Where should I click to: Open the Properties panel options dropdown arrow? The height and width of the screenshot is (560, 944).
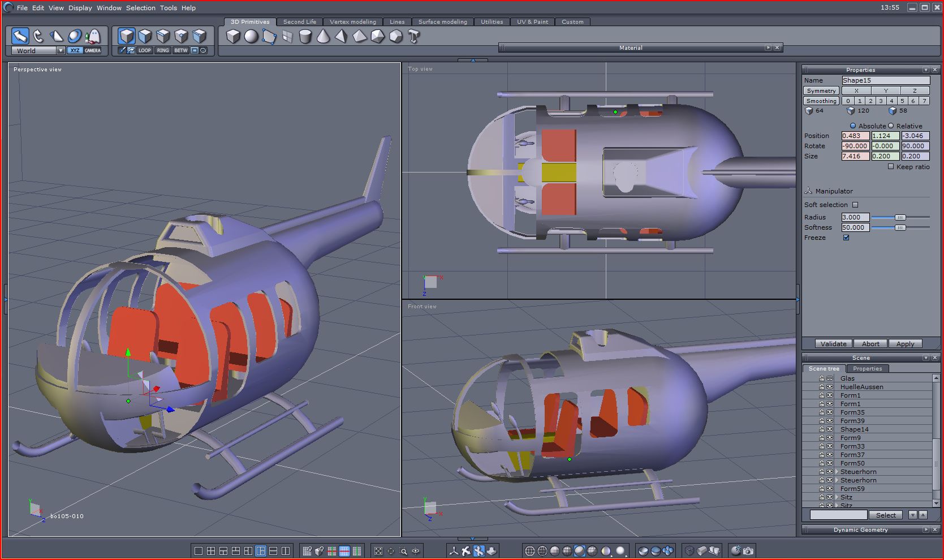(925, 70)
